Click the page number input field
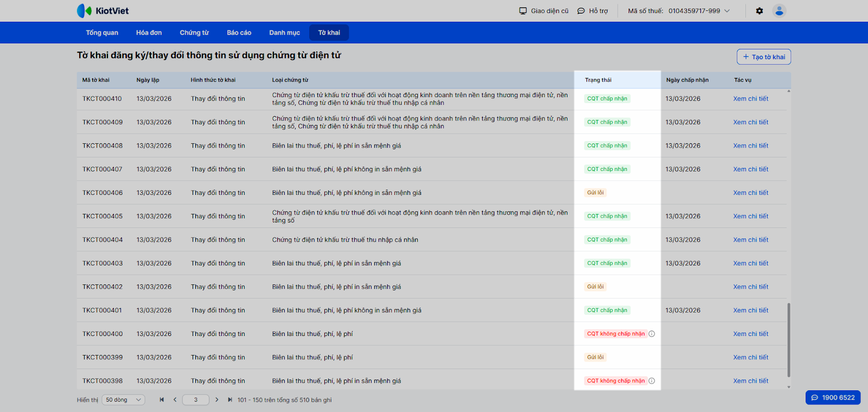Viewport: 868px width, 412px height. (196, 400)
